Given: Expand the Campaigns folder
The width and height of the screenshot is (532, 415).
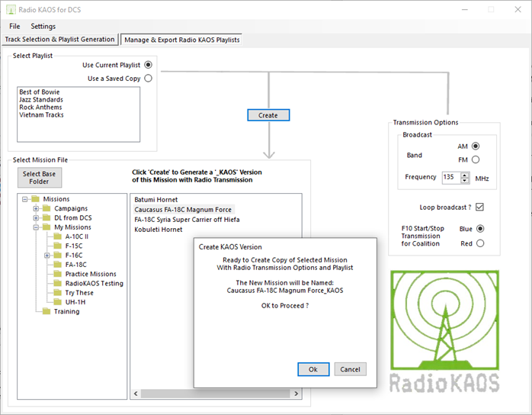Looking at the screenshot, I should 36,208.
